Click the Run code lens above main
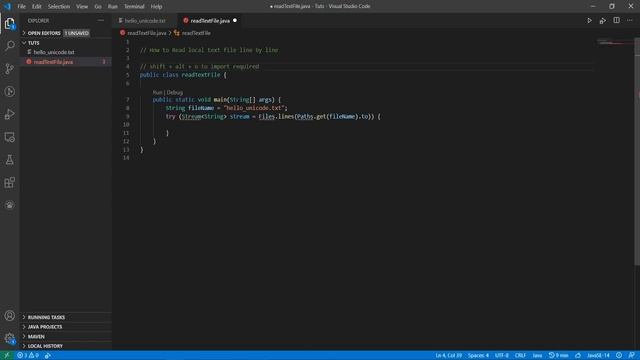 158,93
